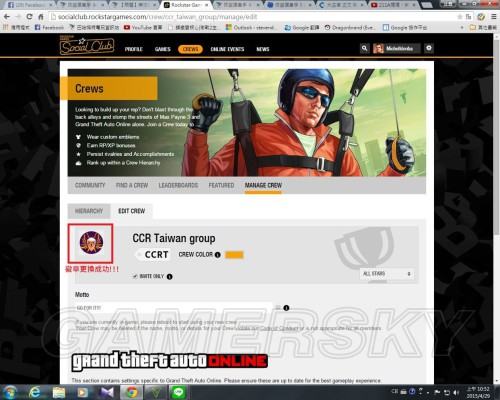Toggle the Invite Only checkbox
The image size is (500, 400).
tap(135, 276)
